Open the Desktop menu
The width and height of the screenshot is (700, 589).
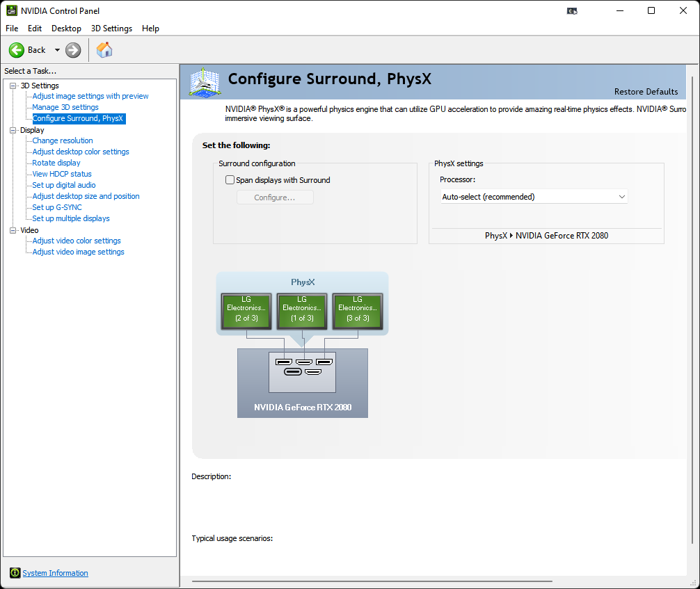tap(67, 29)
